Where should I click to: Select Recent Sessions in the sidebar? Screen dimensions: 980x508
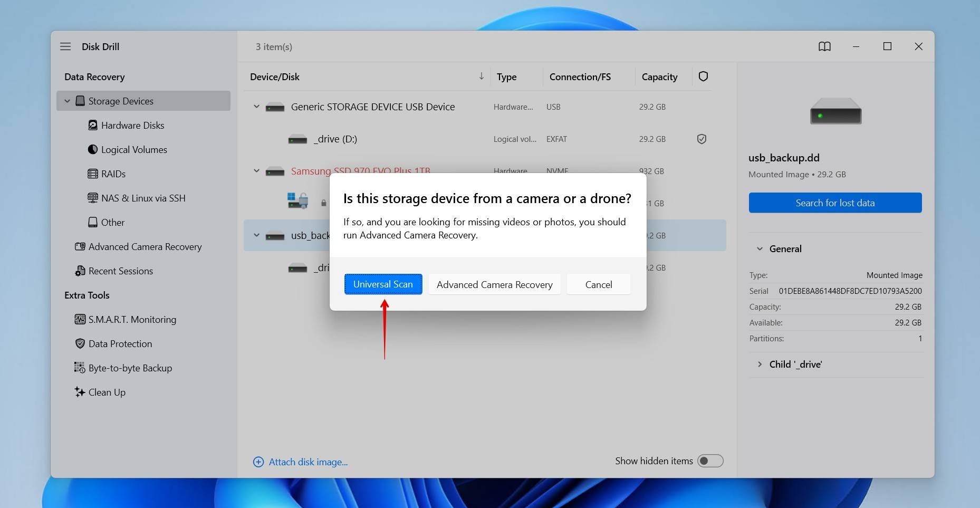(x=121, y=271)
